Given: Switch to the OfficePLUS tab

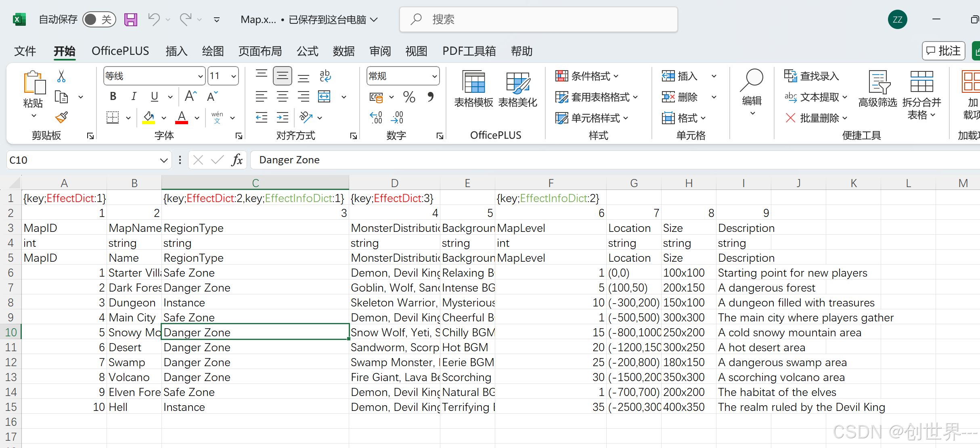Looking at the screenshot, I should coord(120,51).
